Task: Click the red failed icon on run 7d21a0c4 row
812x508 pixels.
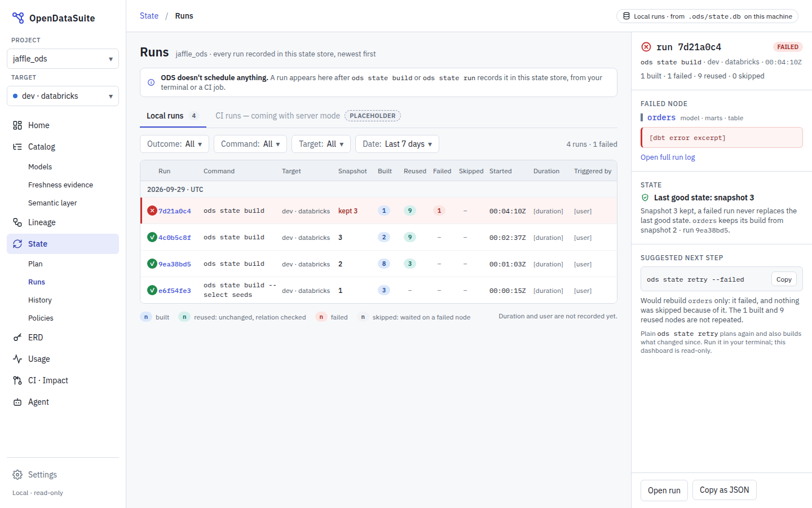Action: (x=152, y=211)
